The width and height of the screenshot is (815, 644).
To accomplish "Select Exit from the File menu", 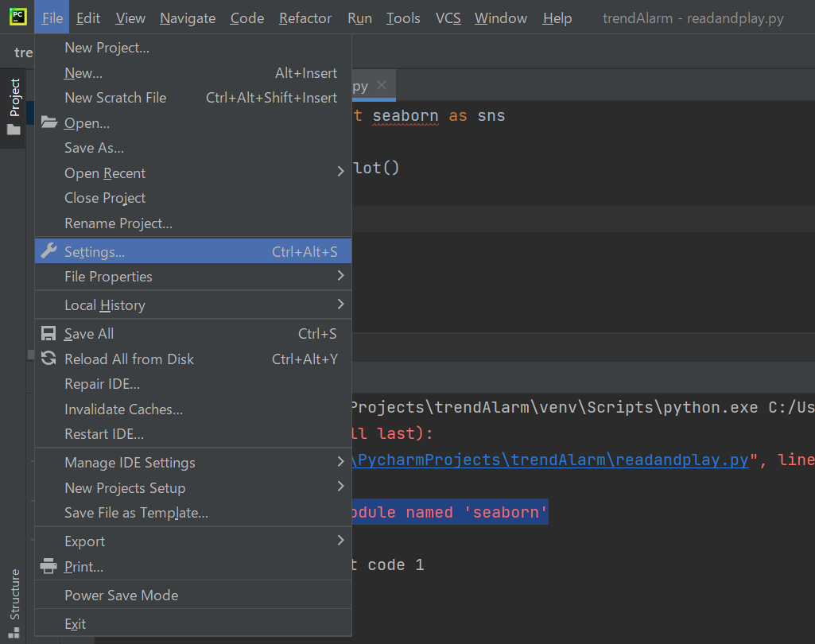I will (x=193, y=624).
